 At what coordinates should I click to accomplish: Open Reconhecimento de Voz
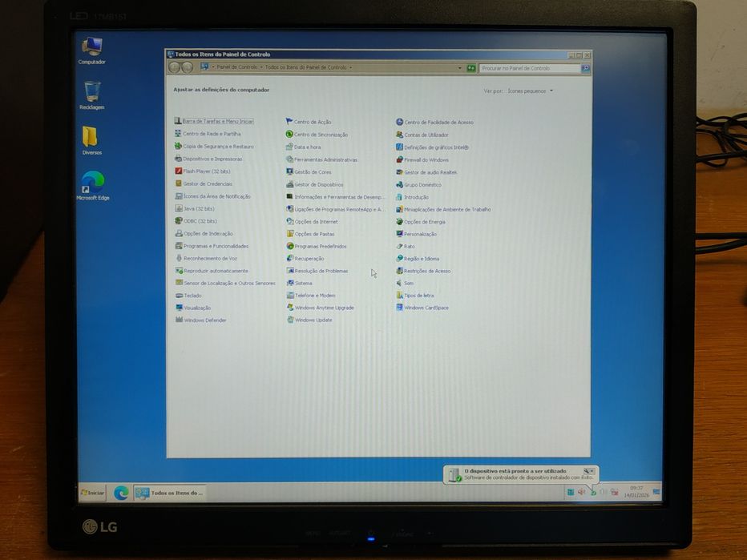click(206, 258)
